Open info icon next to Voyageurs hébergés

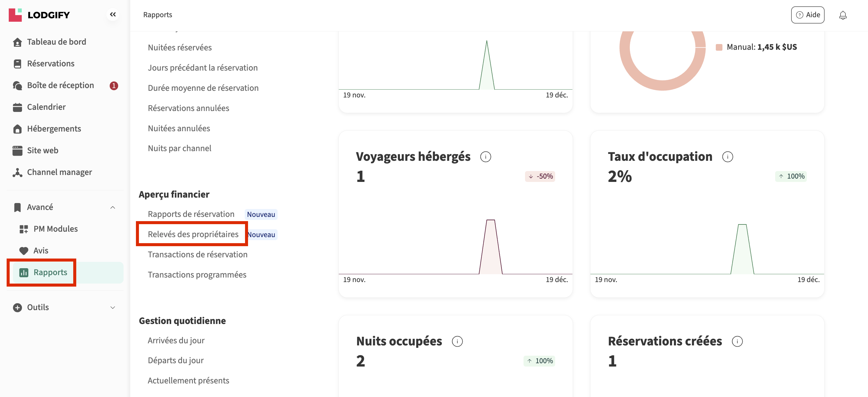click(x=485, y=157)
